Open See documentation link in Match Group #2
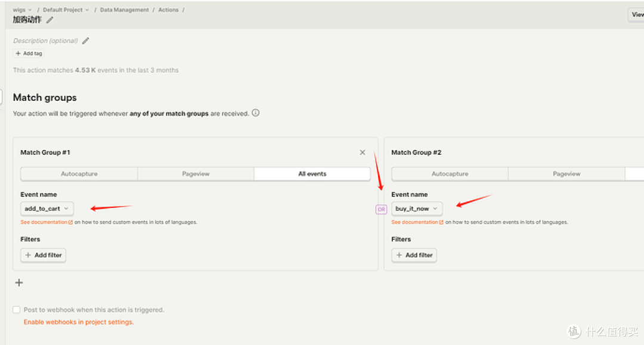 coord(417,222)
